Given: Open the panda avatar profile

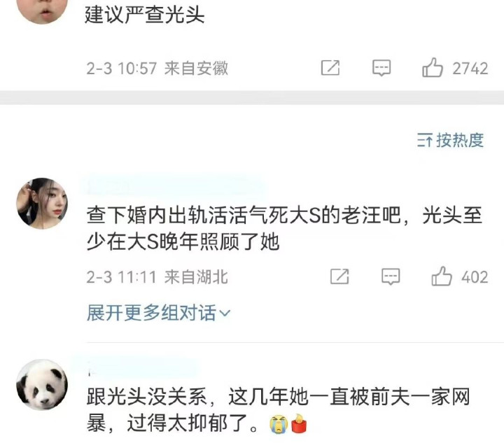Looking at the screenshot, I should point(42,384).
